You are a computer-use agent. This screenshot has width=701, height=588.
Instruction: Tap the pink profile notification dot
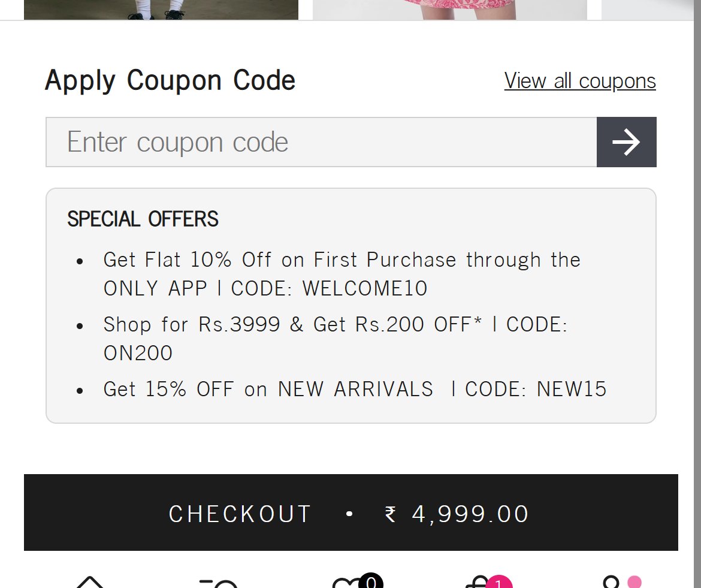(x=634, y=582)
